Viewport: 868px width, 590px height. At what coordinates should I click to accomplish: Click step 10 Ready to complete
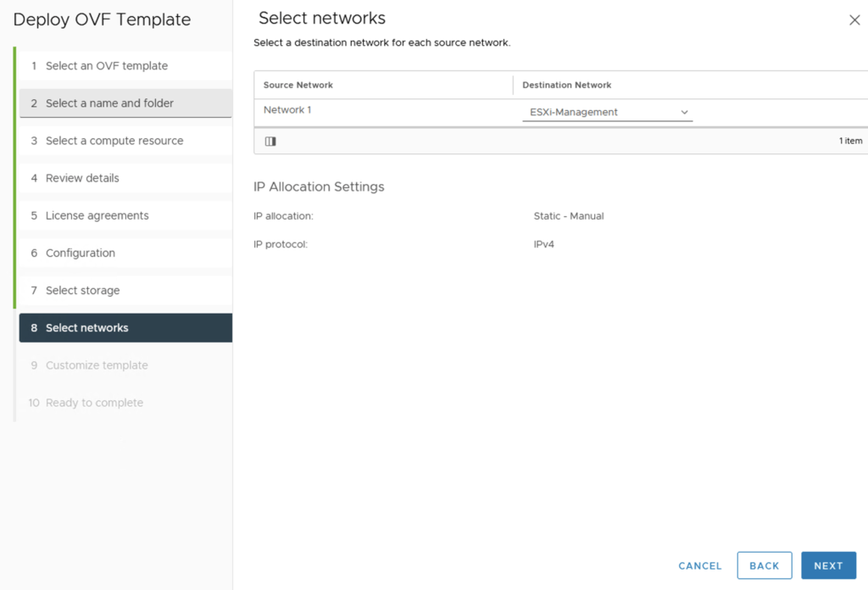click(94, 403)
